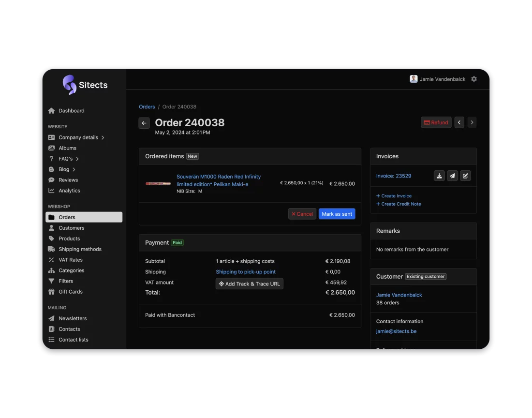This screenshot has height=418, width=532.
Task: Click Create Credit Note link
Action: 399,204
